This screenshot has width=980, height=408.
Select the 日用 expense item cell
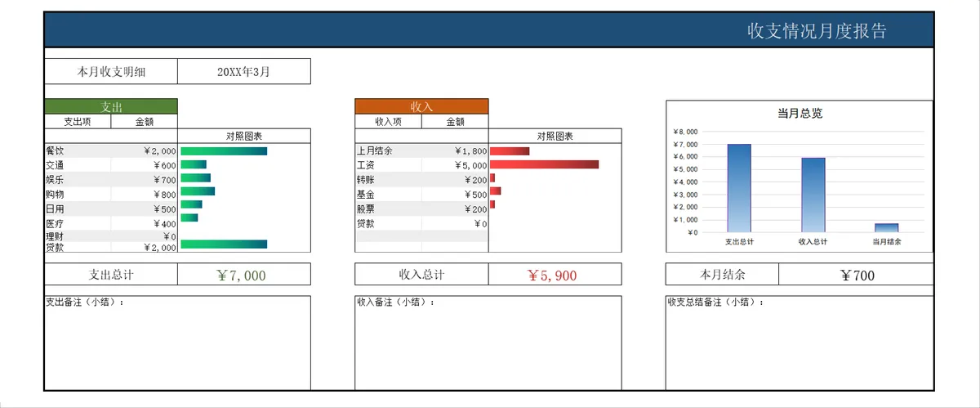(x=78, y=208)
